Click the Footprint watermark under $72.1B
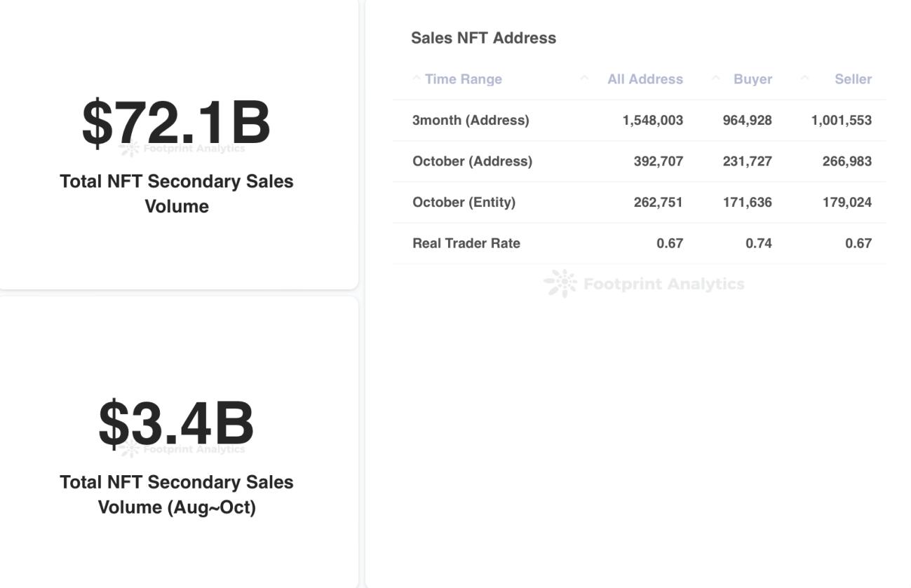The height and width of the screenshot is (588, 911). tap(182, 149)
